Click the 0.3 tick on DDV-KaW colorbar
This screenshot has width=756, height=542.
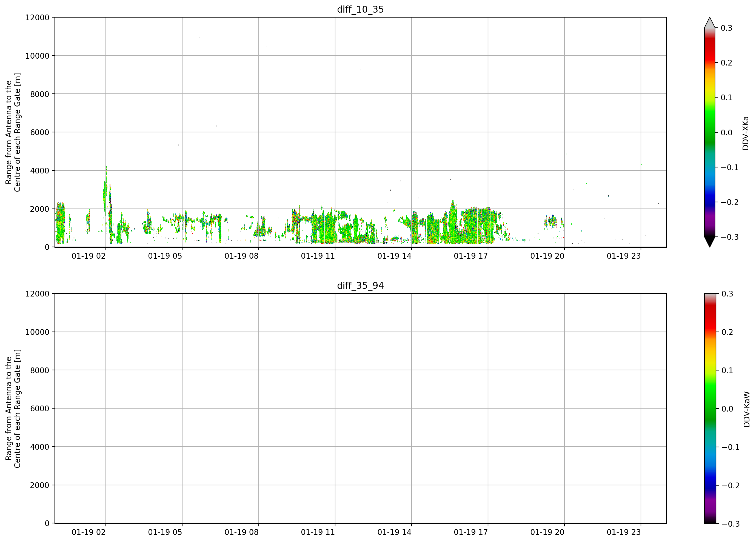(727, 294)
